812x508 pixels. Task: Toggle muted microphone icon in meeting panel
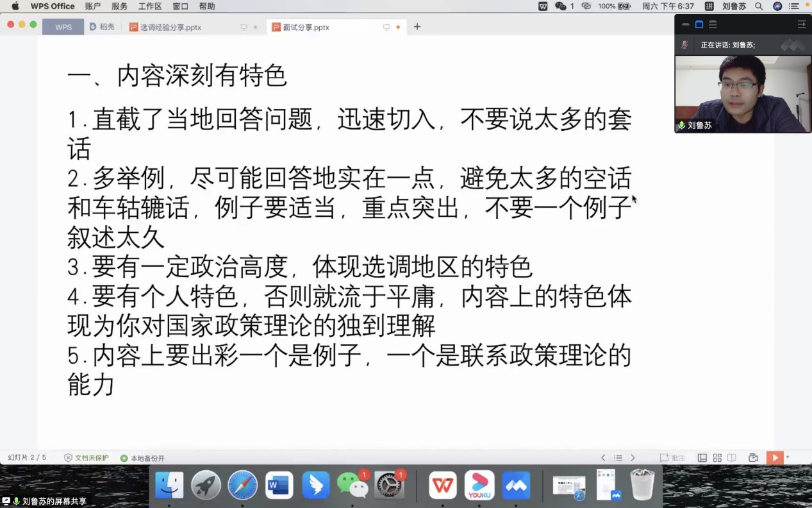tap(684, 45)
